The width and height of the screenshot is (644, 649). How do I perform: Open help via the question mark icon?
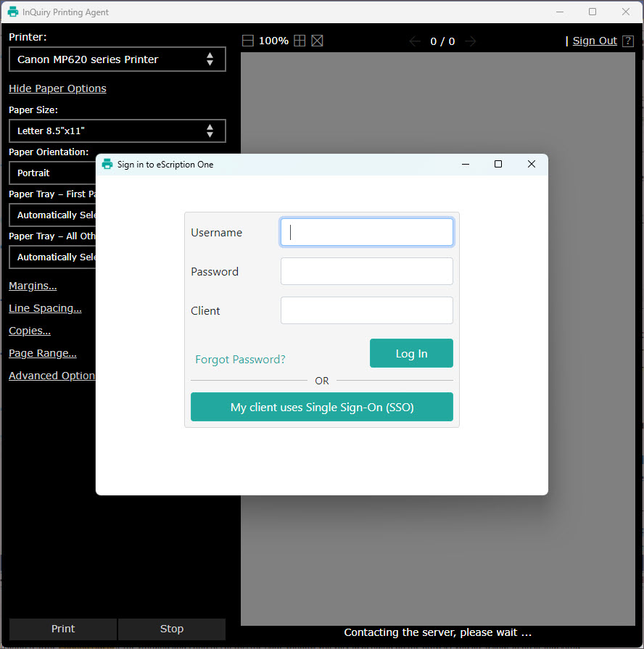pos(628,41)
